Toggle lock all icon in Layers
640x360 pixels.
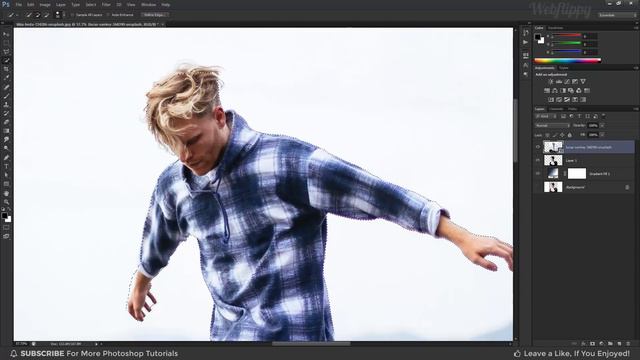570,135
